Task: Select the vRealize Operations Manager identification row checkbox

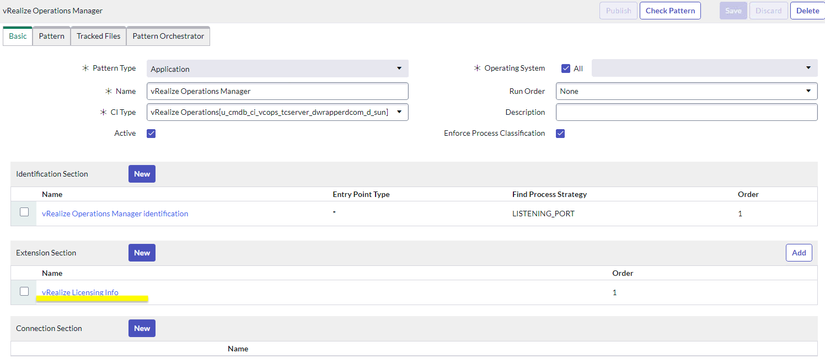Action: pos(24,212)
